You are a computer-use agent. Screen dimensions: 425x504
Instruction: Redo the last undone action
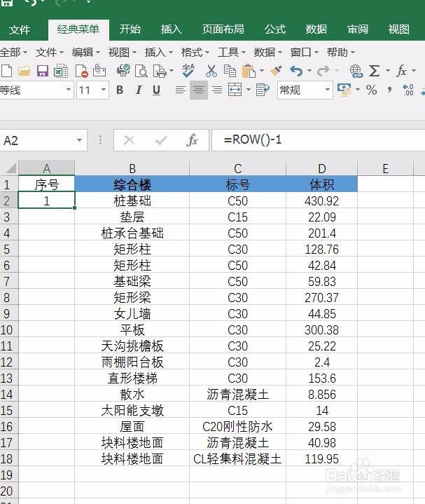tap(323, 71)
